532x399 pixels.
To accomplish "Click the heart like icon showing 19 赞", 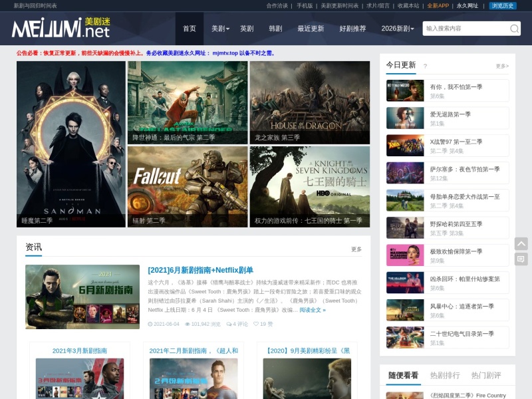I will (256, 324).
